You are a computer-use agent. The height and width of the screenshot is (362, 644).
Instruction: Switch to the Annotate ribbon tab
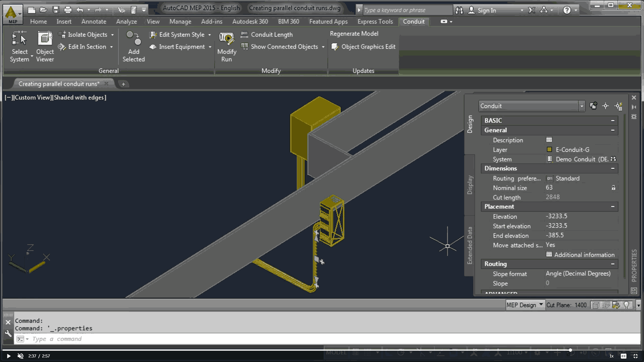94,22
